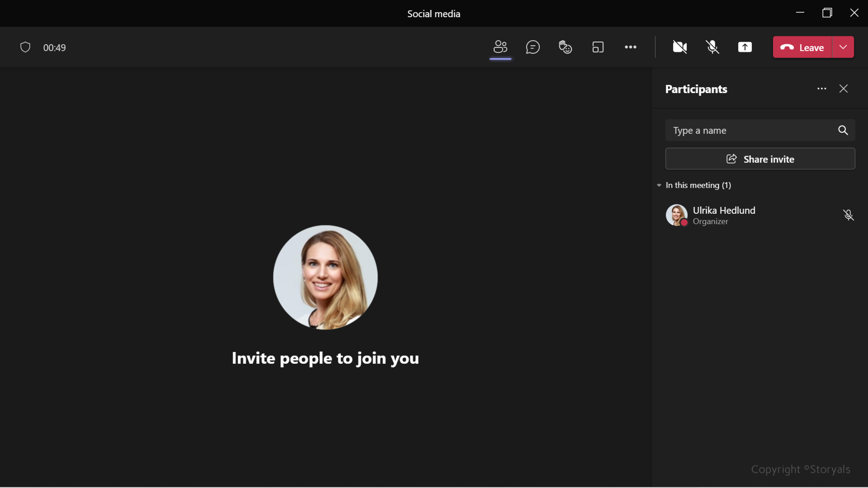Close the Participants panel
Viewport: 868px width, 488px height.
tap(844, 89)
